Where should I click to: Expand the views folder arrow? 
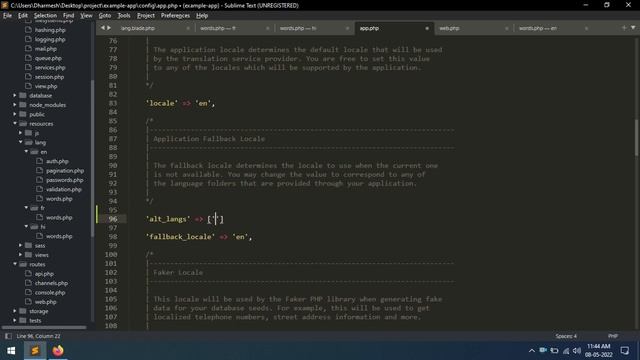tap(20, 255)
